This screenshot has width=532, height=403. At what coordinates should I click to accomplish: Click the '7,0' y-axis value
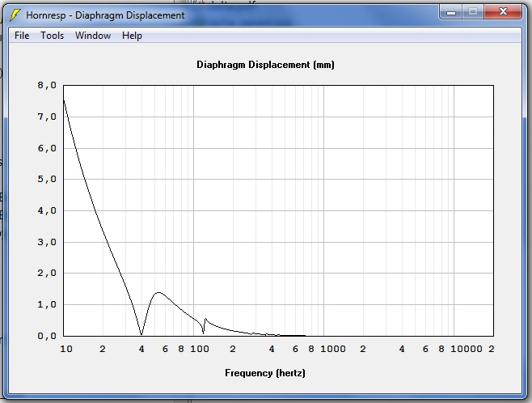(47, 117)
